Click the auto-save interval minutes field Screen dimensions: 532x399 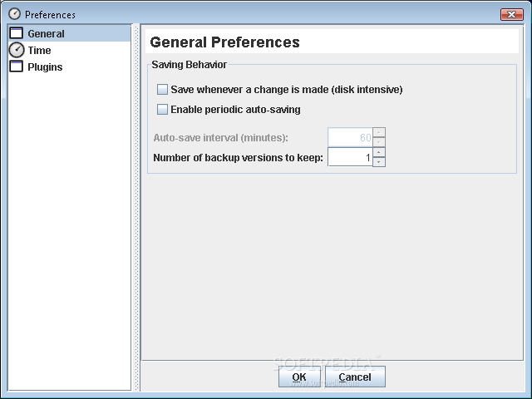pyautogui.click(x=350, y=137)
